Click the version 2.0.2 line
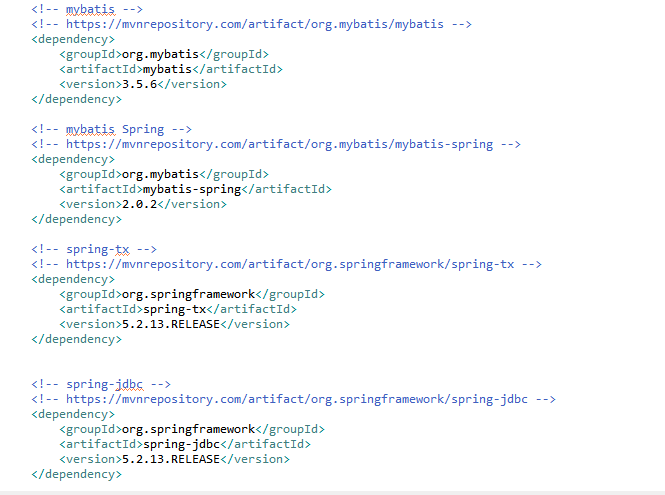Image resolution: width=665 pixels, height=495 pixels. click(x=143, y=204)
